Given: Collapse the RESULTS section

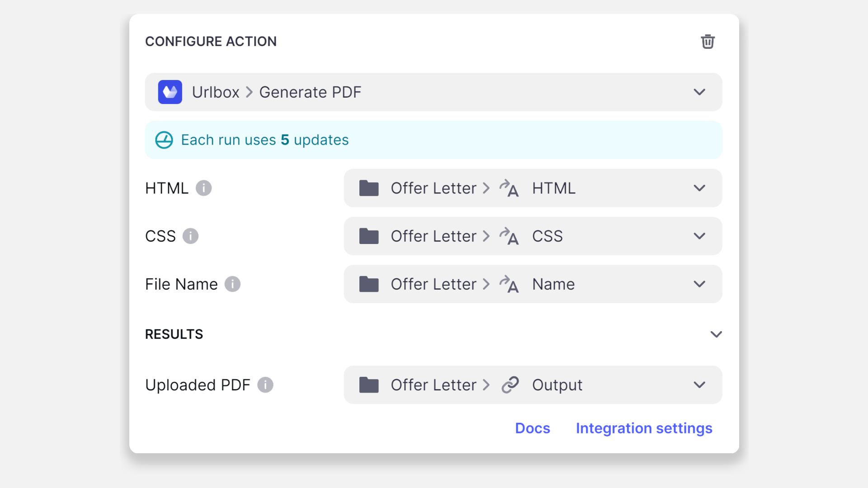Looking at the screenshot, I should coord(716,334).
